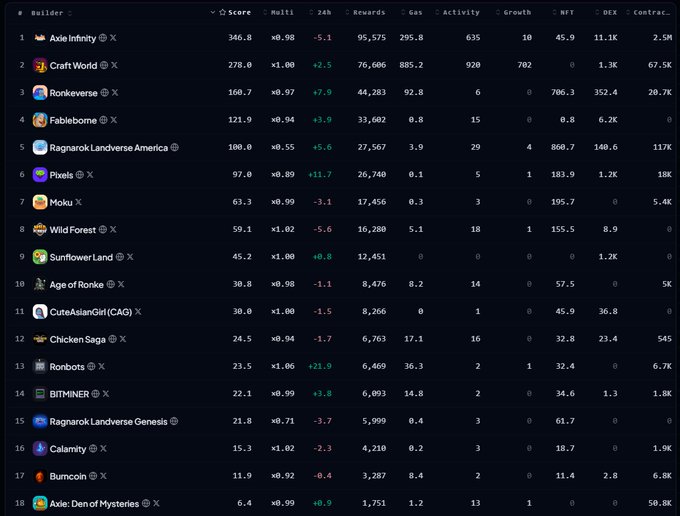
Task: Sort table by 24h column
Action: coord(320,13)
